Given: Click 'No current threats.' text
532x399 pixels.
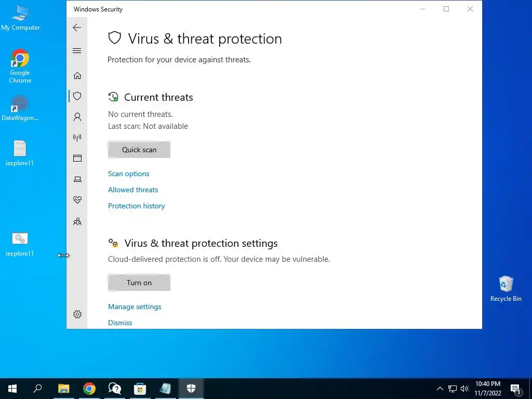Looking at the screenshot, I should click(x=140, y=114).
